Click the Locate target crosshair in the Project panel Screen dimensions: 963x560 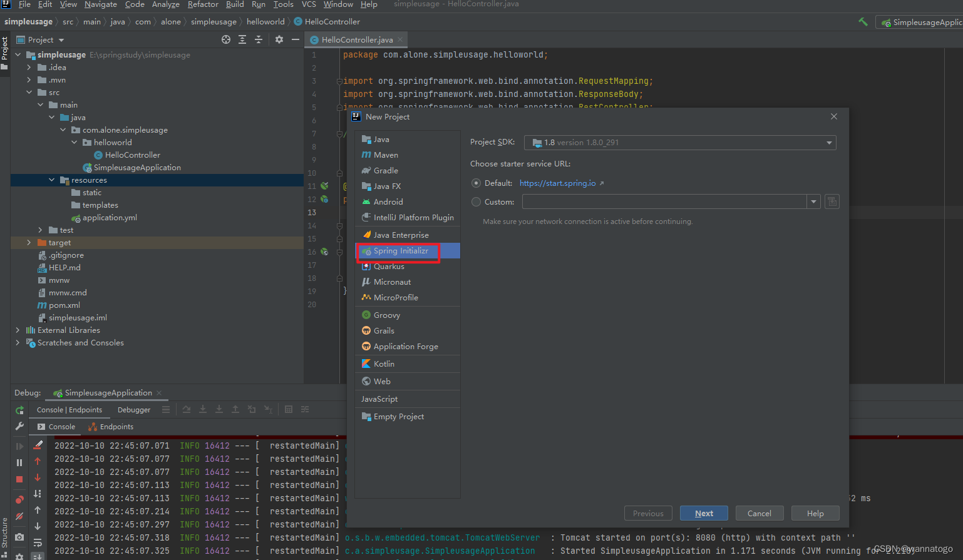coord(226,39)
